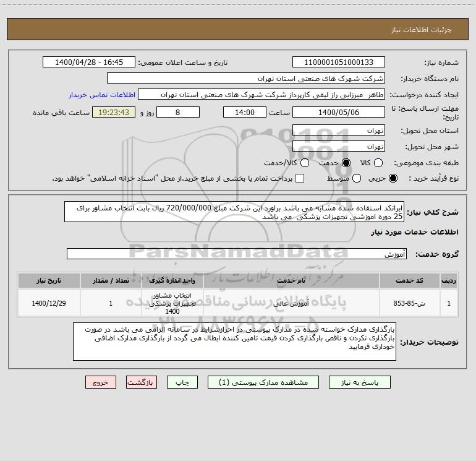
Task: Click service name cell آموزش عالی
Action: 291,303
